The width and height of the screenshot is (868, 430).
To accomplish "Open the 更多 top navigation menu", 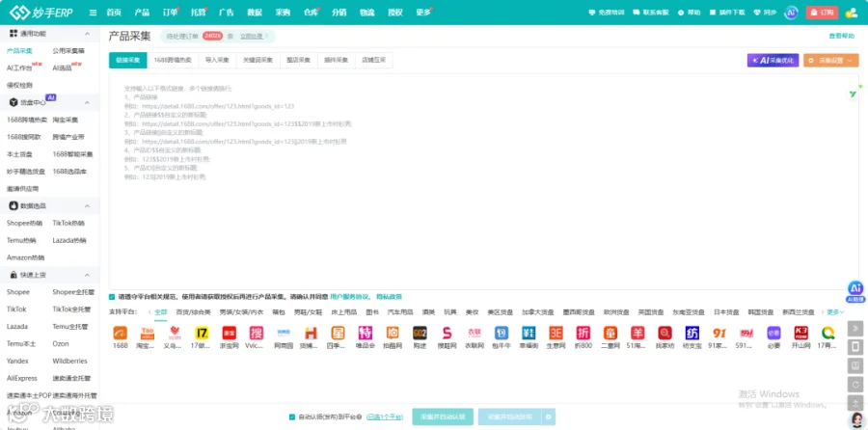I will point(423,13).
